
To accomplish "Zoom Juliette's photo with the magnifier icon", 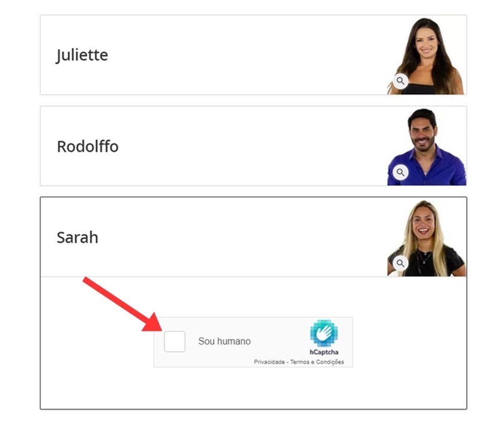I will (x=401, y=81).
